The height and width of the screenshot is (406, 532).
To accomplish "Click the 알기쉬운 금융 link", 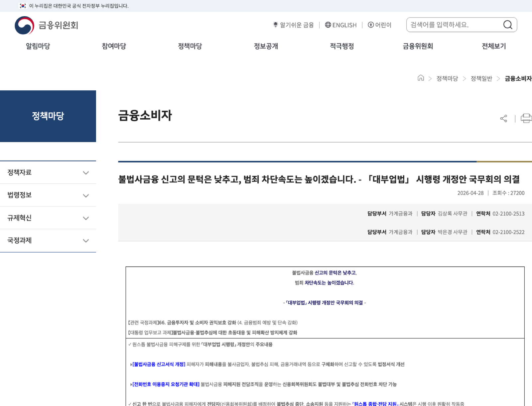I will click(297, 25).
